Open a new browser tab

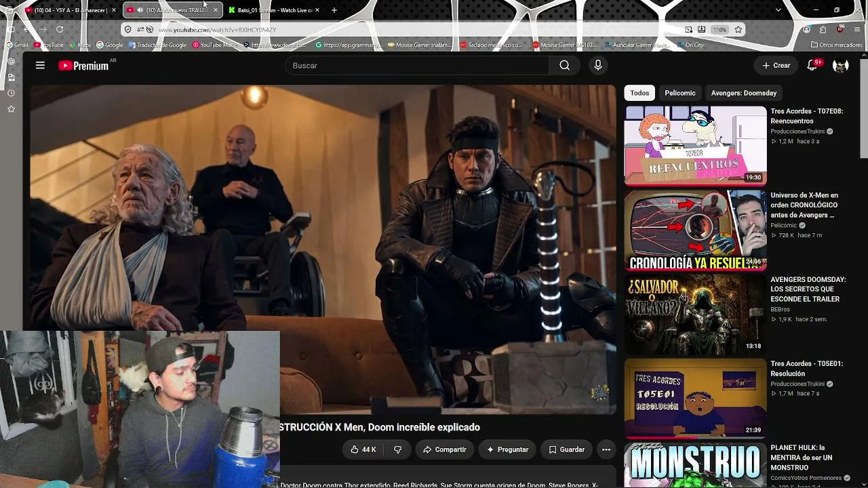tap(334, 10)
